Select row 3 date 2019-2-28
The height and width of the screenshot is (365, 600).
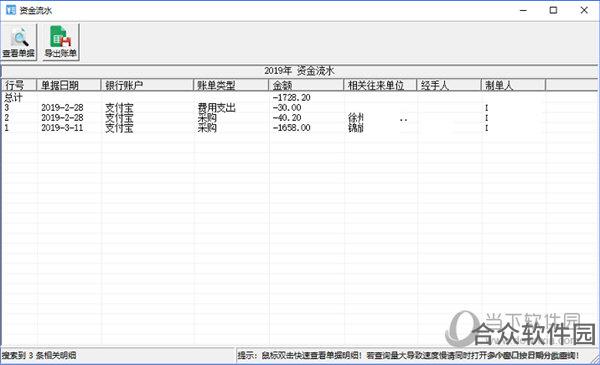coord(62,108)
